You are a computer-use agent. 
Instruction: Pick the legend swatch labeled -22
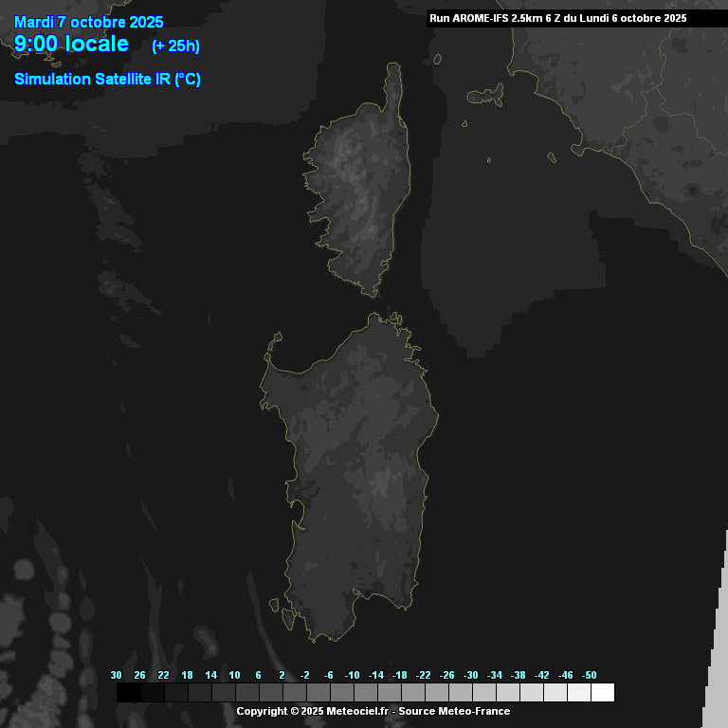click(436, 693)
